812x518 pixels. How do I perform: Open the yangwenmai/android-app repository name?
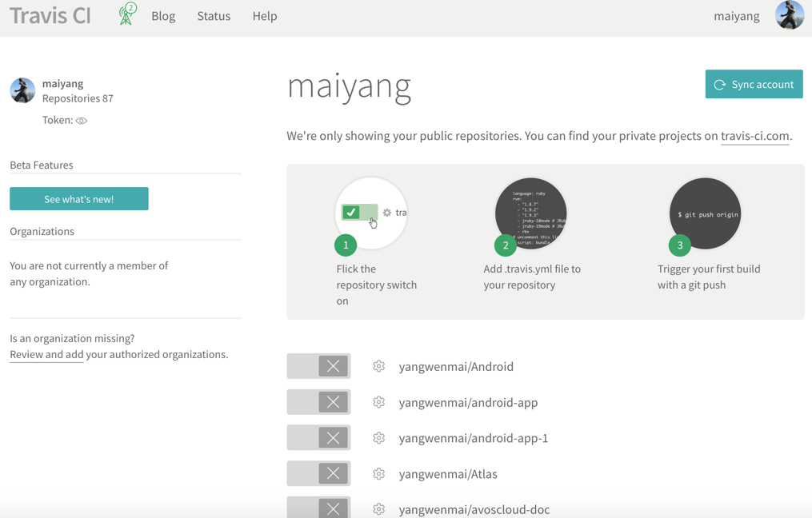click(468, 403)
